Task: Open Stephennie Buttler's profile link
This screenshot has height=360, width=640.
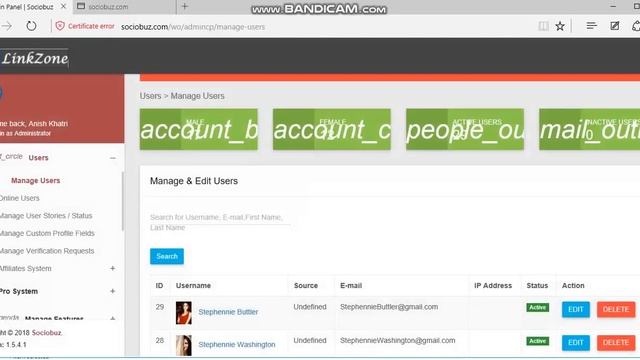Action: (228, 312)
